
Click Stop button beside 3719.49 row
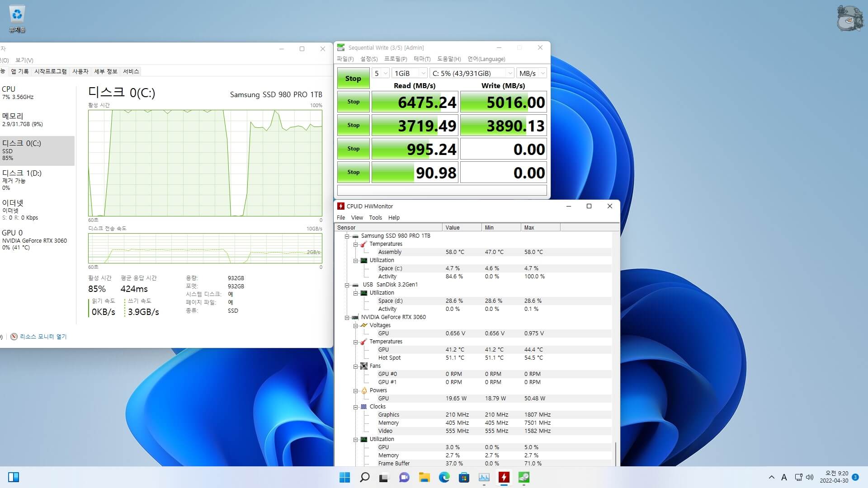pos(353,125)
